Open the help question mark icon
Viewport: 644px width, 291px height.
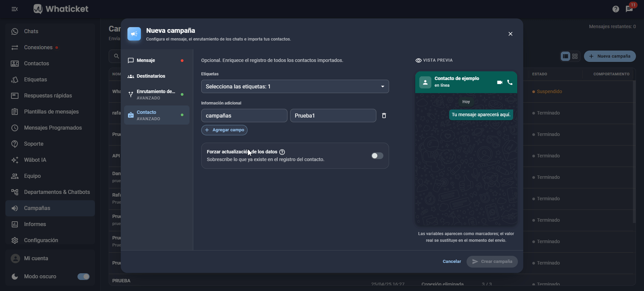tap(615, 9)
